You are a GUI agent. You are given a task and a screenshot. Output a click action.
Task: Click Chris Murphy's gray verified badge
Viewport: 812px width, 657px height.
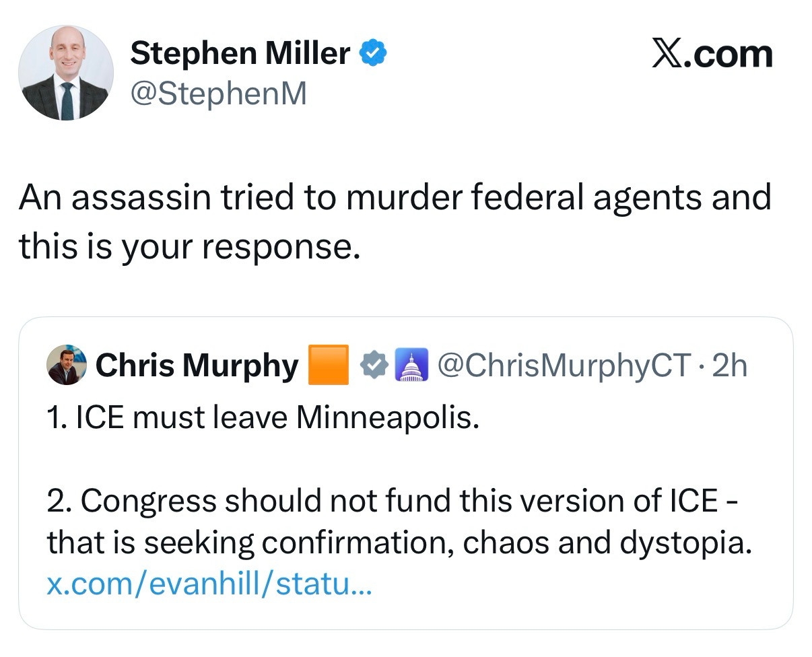tap(375, 366)
